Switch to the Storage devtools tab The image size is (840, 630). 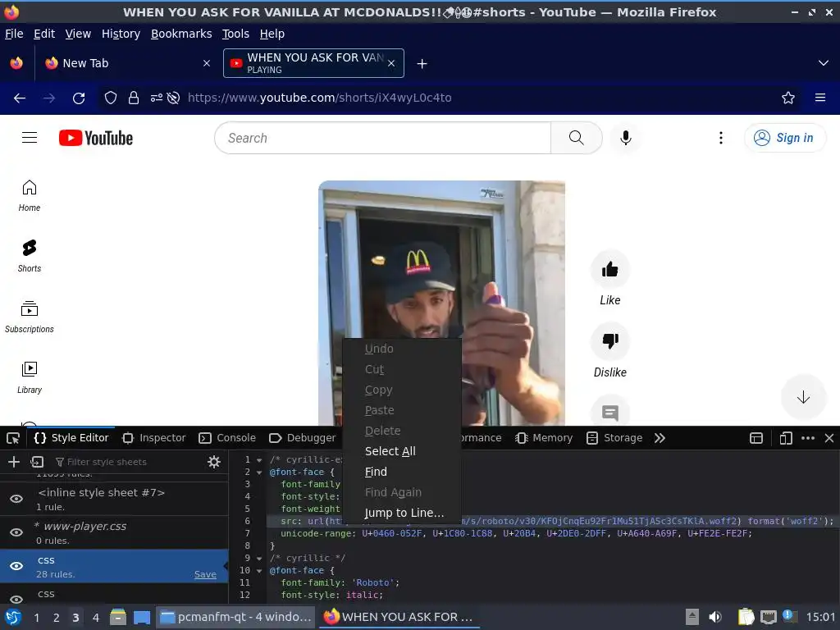614,438
